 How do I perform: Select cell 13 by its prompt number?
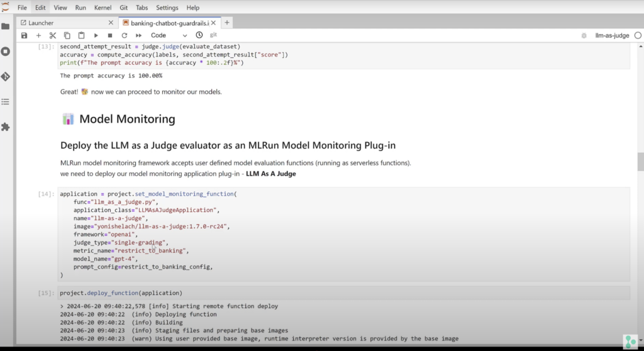(46, 47)
